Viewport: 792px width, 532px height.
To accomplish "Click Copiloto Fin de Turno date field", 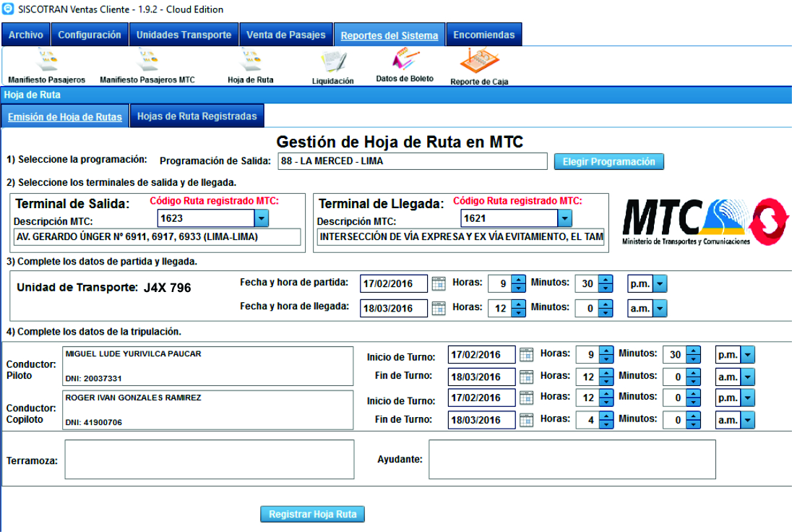I will click(481, 420).
